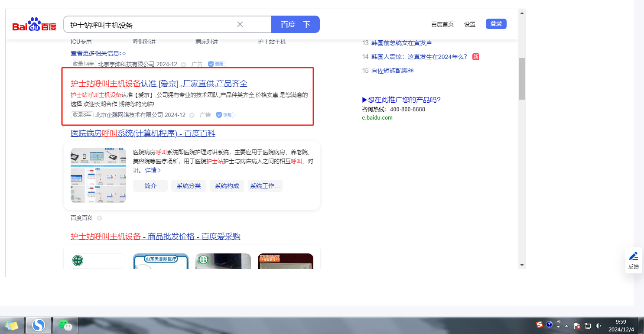Screen dimensions: 644x334
Task: Click the Baidu logo
Action: coord(34,25)
